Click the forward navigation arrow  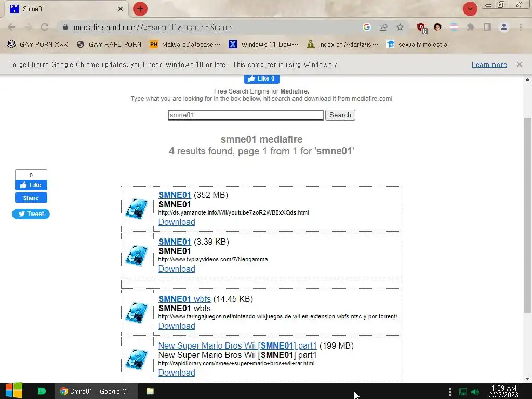(x=28, y=27)
